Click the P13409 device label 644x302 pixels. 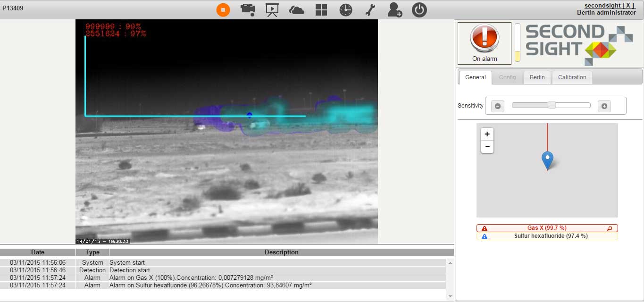[x=13, y=8]
